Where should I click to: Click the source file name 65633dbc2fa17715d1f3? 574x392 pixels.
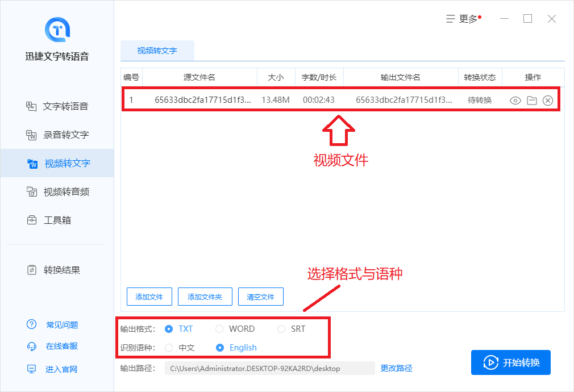(202, 100)
